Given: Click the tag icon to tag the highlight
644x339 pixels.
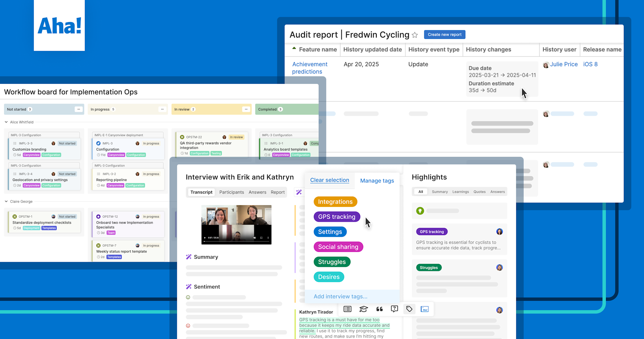Looking at the screenshot, I should pyautogui.click(x=409, y=309).
